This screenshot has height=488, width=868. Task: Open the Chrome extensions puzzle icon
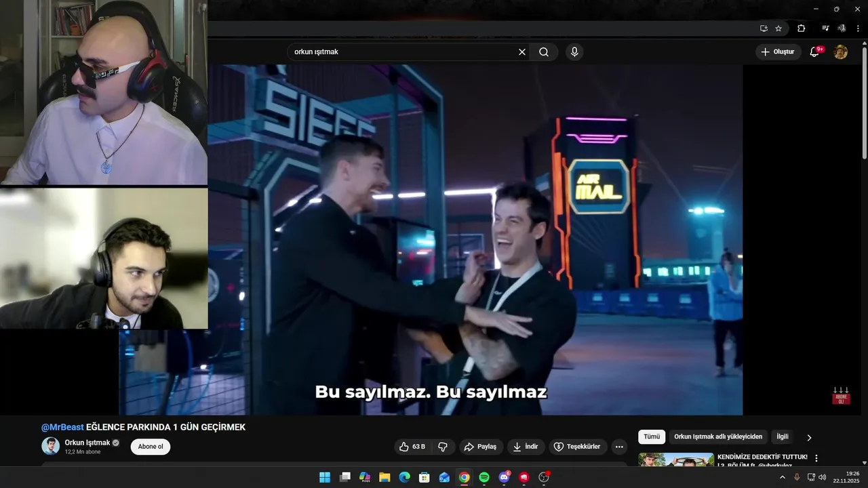(x=802, y=28)
